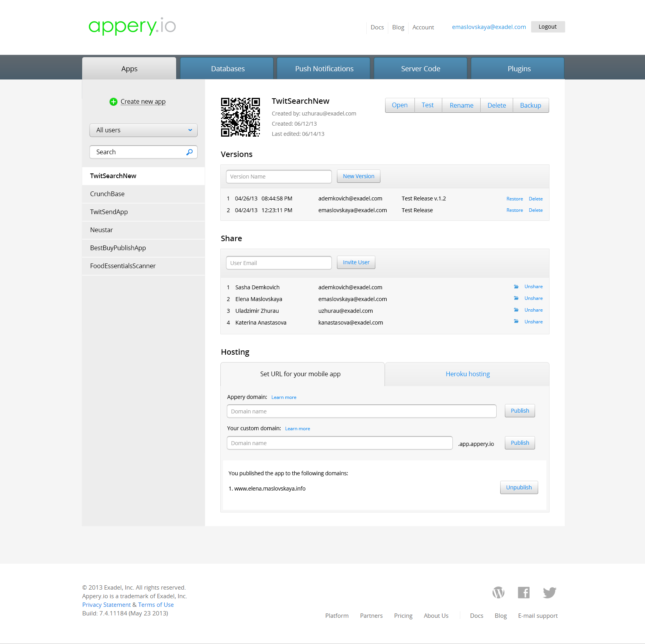Image resolution: width=645 pixels, height=644 pixels.
Task: Select TwitSearchNew in app list
Action: coord(144,176)
